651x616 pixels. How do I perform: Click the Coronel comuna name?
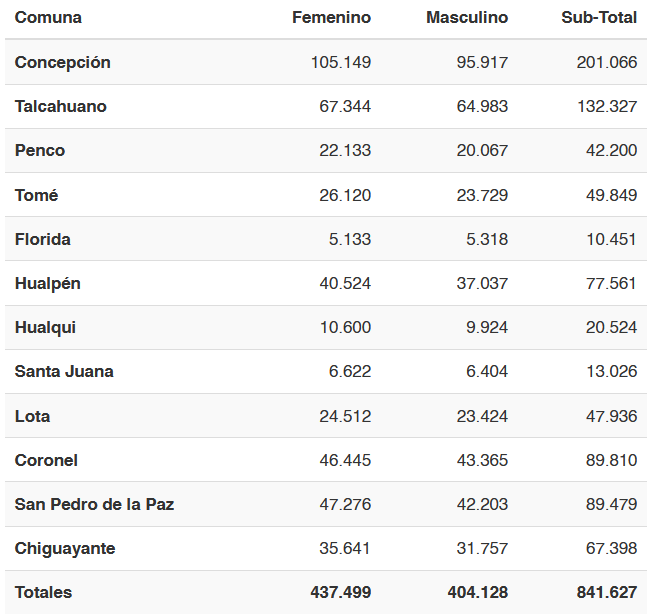[x=46, y=460]
